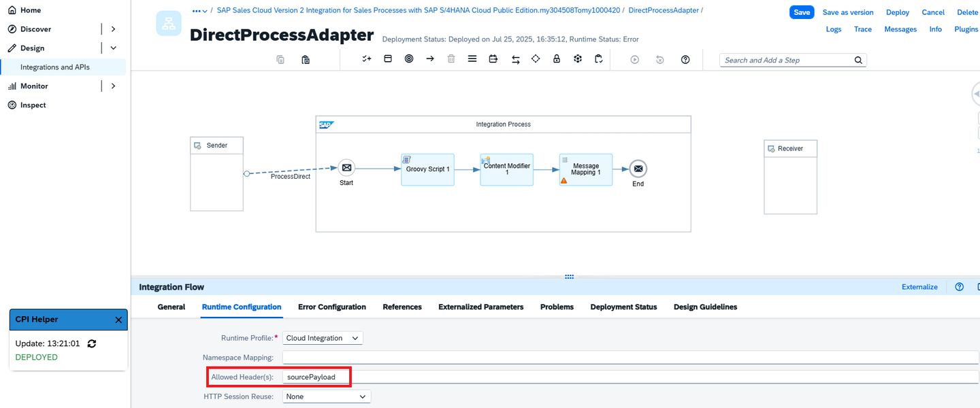Viewport: 980px width, 408px height.
Task: Click the clear simulation icon
Action: 660,60
